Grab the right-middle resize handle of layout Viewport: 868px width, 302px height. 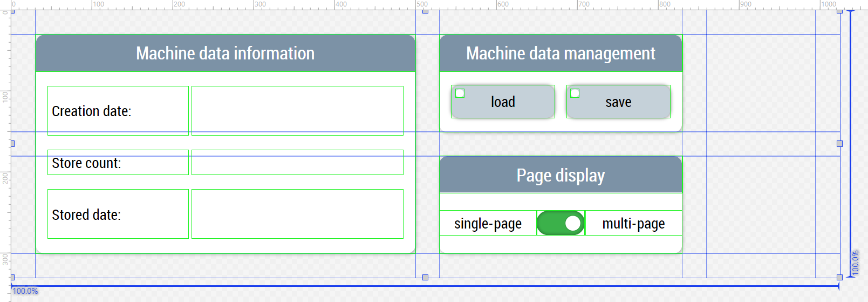[839, 144]
